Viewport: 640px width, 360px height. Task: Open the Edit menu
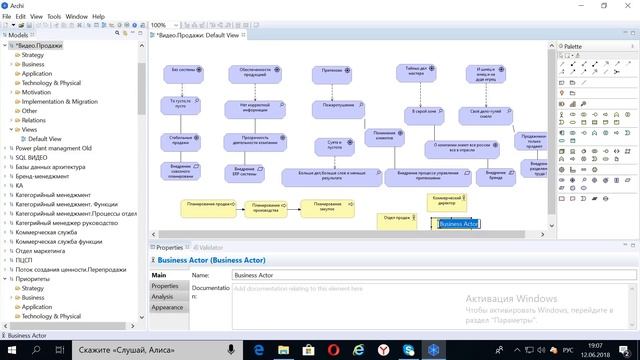click(x=20, y=16)
